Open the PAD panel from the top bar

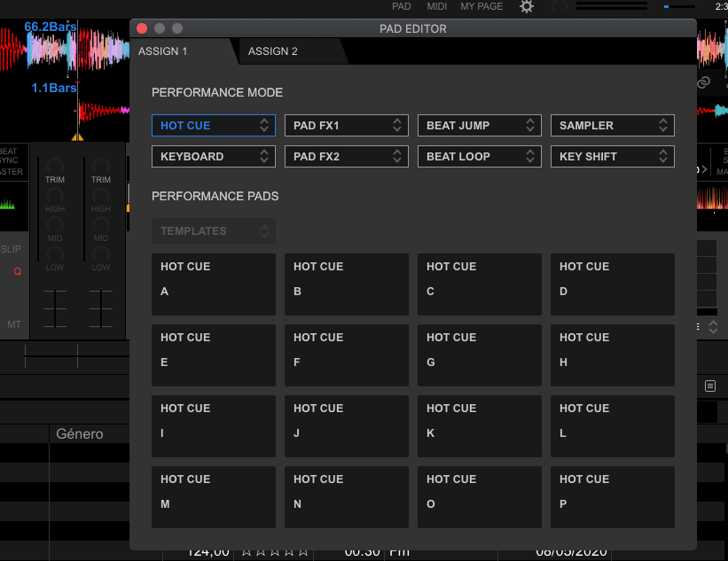tap(401, 6)
